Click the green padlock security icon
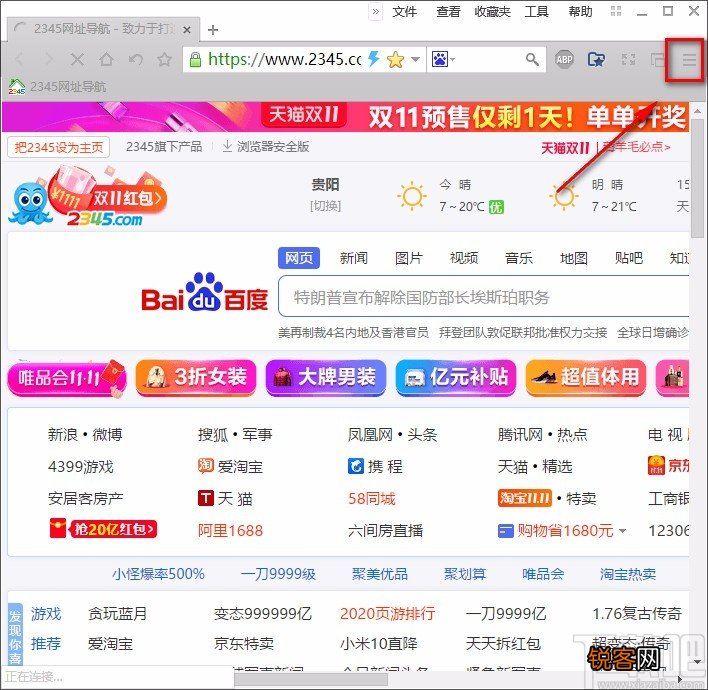 pyautogui.click(x=195, y=59)
